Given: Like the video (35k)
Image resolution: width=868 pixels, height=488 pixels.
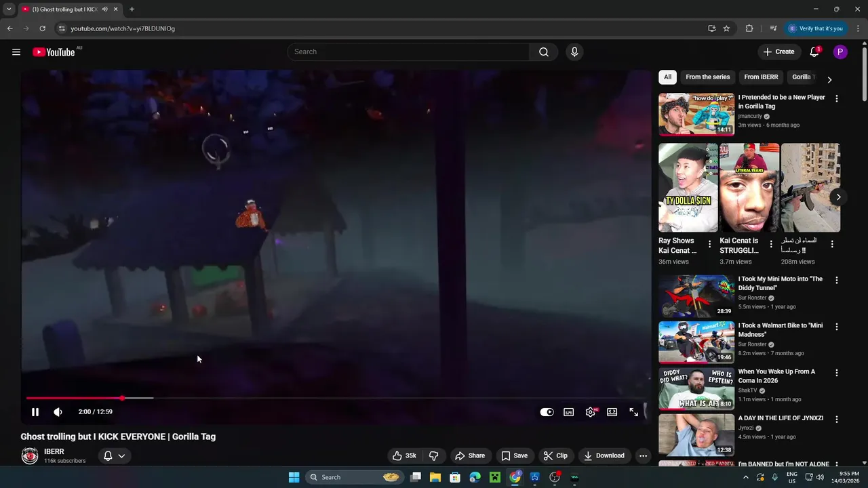Looking at the screenshot, I should coord(404,455).
